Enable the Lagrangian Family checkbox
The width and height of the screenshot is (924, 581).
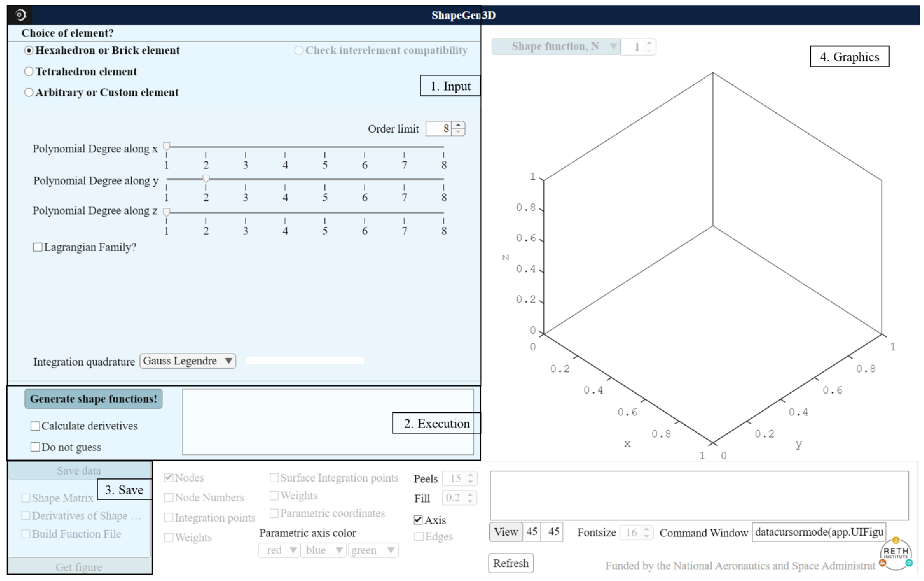pyautogui.click(x=38, y=247)
